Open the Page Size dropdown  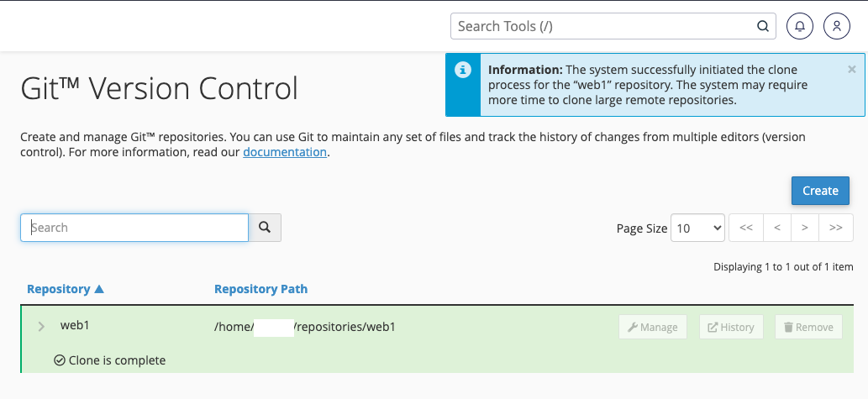point(697,228)
